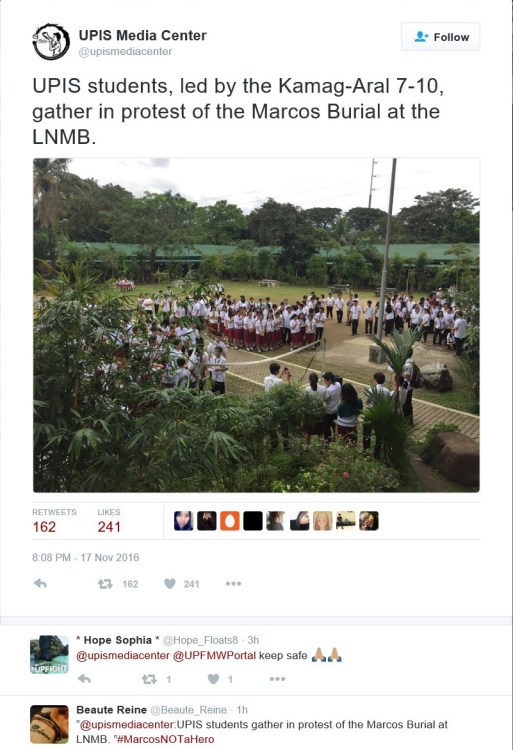Open the #MarcosNOTaHero hashtag

click(x=165, y=739)
